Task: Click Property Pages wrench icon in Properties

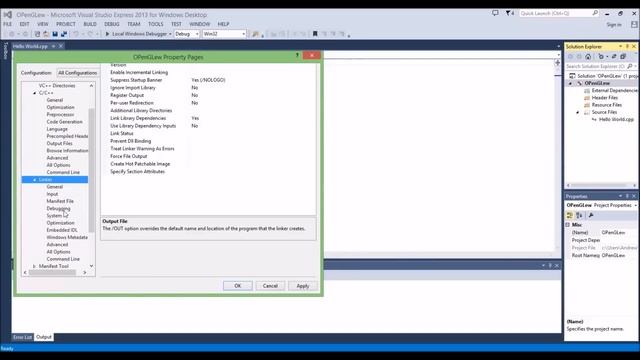Action: 591,216
